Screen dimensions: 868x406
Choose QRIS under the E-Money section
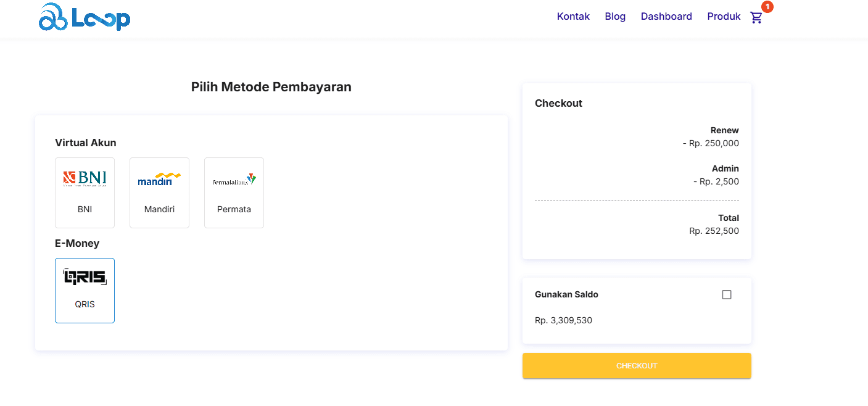point(85,290)
